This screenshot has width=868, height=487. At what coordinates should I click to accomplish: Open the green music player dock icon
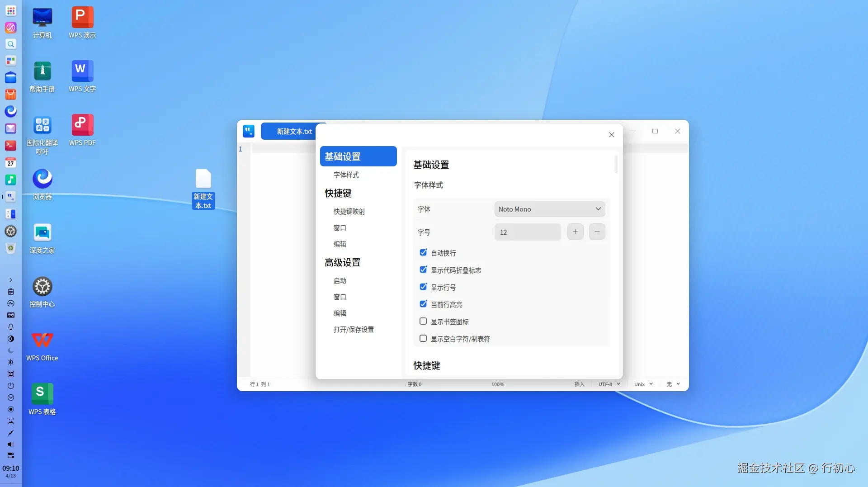pyautogui.click(x=11, y=180)
